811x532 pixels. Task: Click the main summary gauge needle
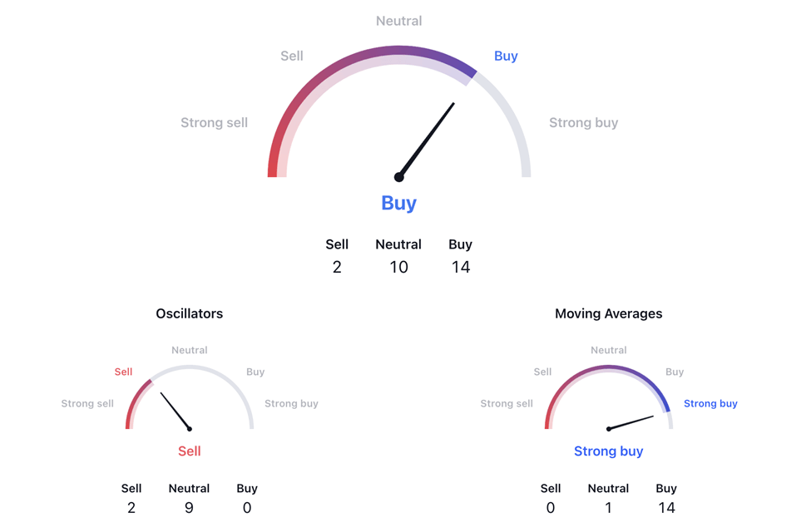point(427,140)
